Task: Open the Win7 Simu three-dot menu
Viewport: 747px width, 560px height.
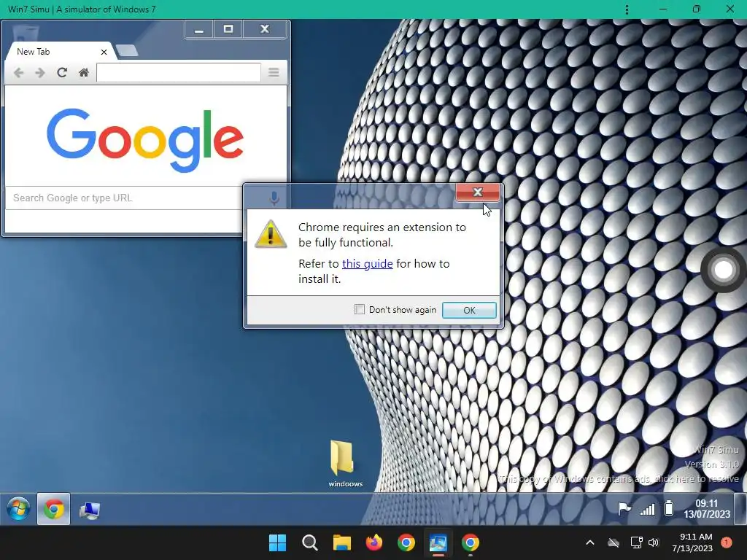Action: coord(627,9)
